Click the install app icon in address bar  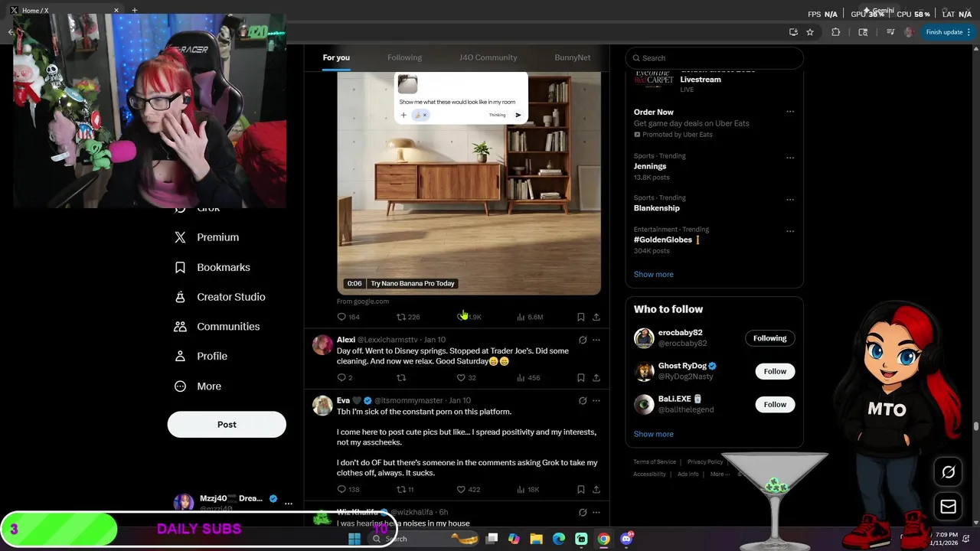[x=793, y=32]
